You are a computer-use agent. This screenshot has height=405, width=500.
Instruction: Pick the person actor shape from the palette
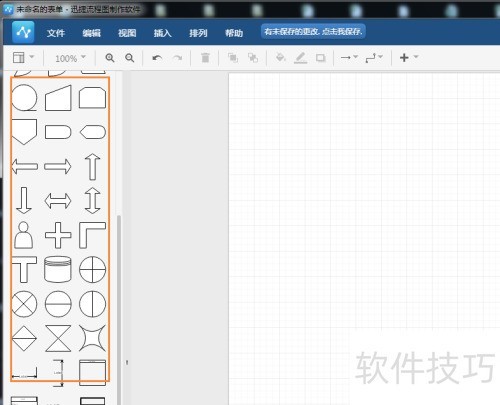[23, 235]
